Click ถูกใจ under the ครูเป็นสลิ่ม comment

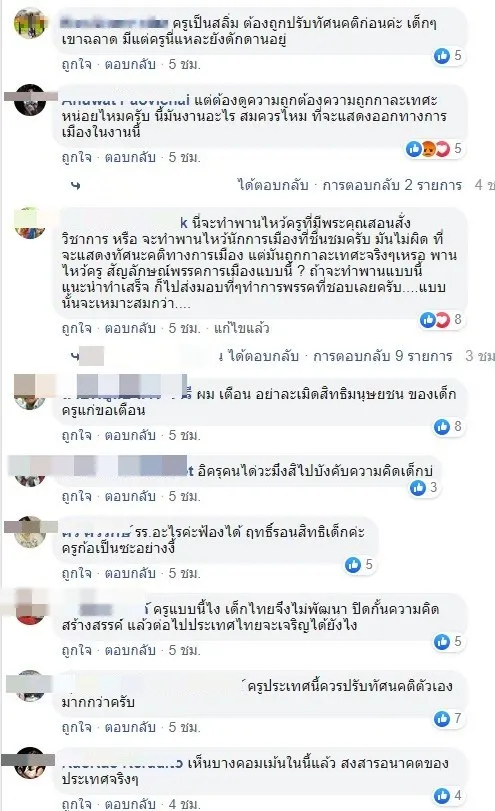[x=77, y=65]
